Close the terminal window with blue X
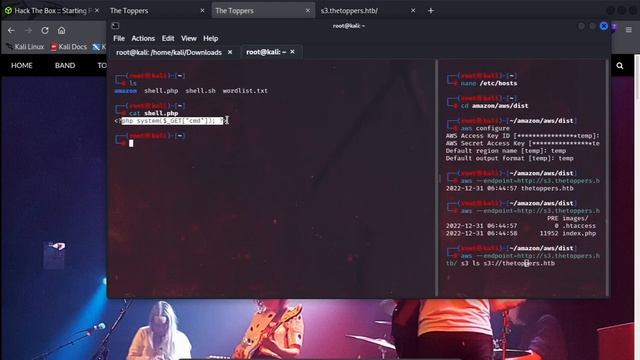This screenshot has height=360, width=640. [604, 26]
